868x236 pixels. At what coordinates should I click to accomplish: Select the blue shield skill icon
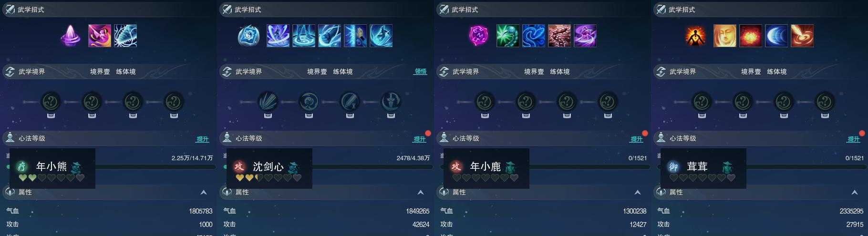click(248, 36)
